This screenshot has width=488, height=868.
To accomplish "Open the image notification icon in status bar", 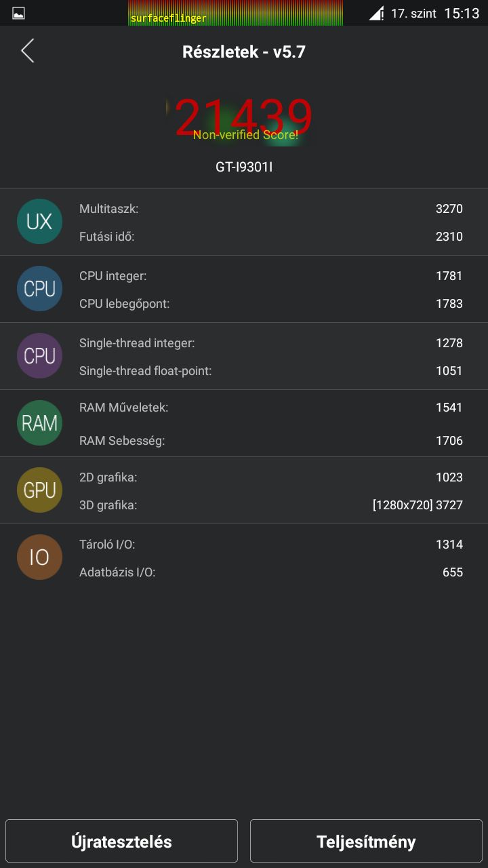I will coord(19,13).
